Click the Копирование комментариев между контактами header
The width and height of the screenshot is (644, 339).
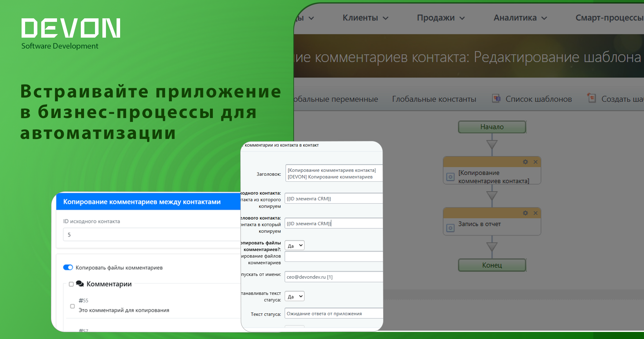(x=148, y=202)
